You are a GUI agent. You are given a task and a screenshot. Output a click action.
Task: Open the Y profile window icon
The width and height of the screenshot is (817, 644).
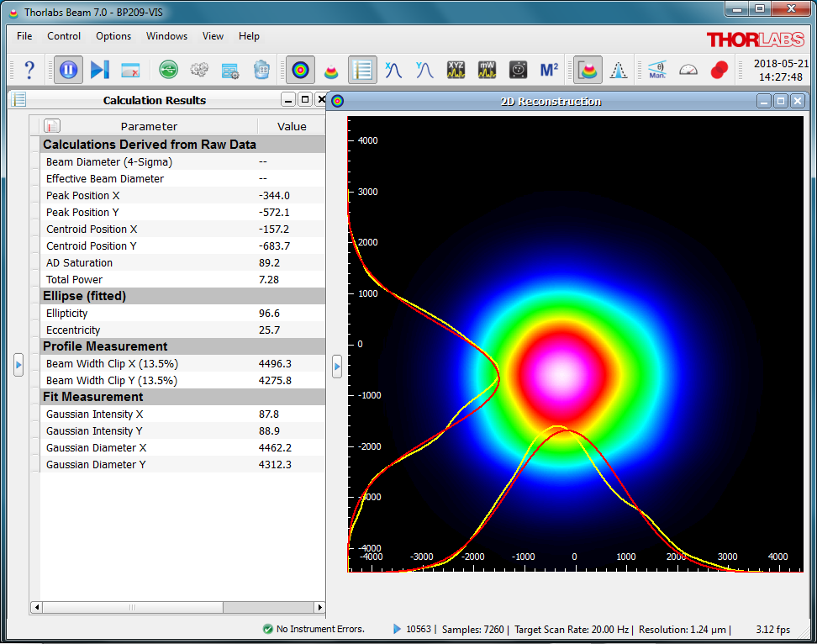[x=424, y=70]
